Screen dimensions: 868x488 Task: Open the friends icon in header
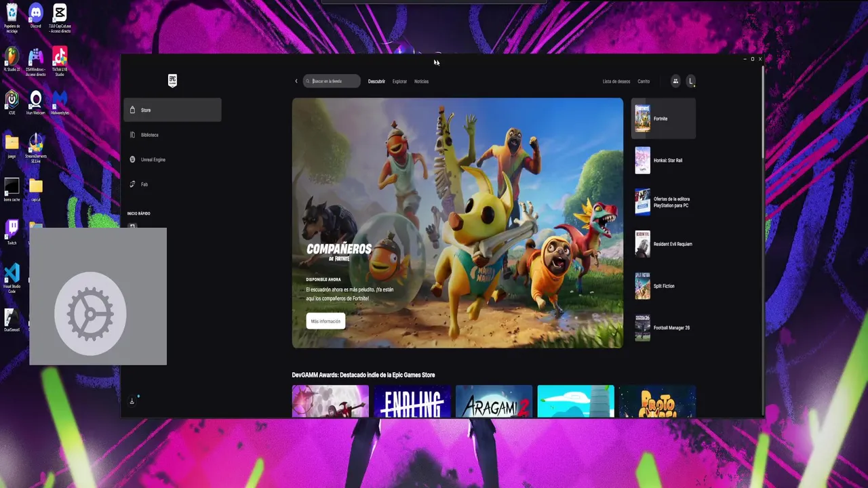pyautogui.click(x=675, y=81)
